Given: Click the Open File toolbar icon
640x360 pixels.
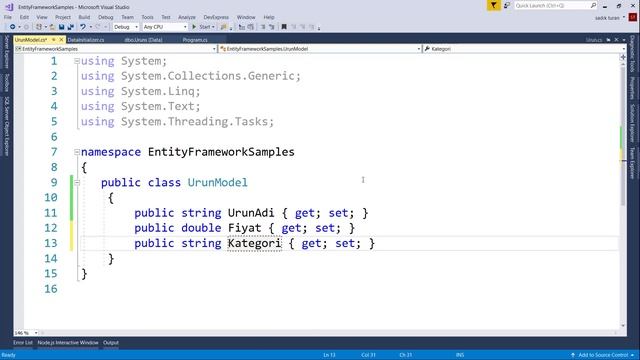Looking at the screenshot, I should click(x=52, y=27).
